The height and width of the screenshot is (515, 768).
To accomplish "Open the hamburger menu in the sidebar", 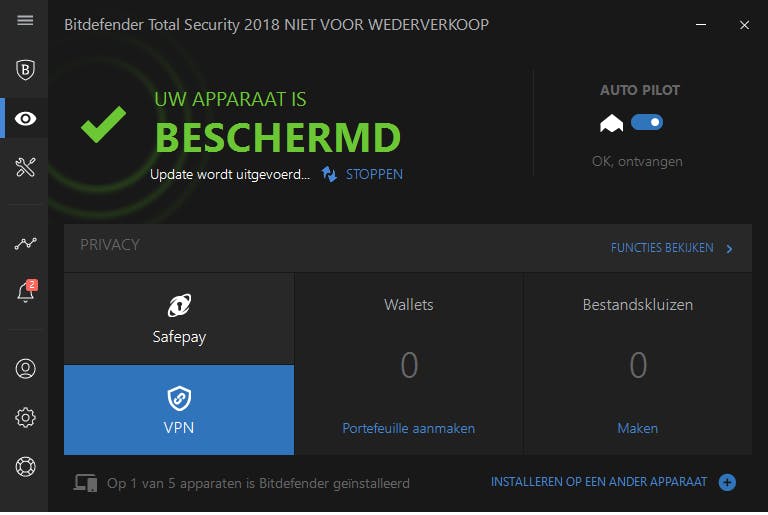I will 25,21.
